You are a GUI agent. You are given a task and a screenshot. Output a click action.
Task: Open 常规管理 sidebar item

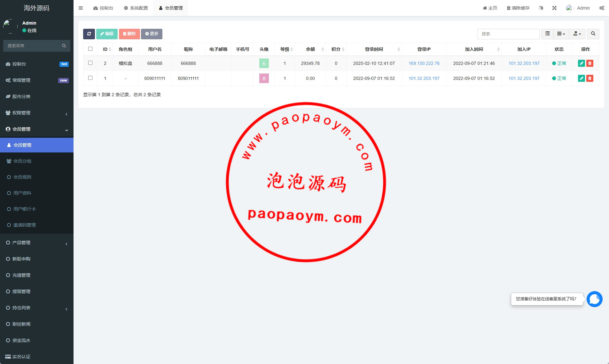click(37, 80)
